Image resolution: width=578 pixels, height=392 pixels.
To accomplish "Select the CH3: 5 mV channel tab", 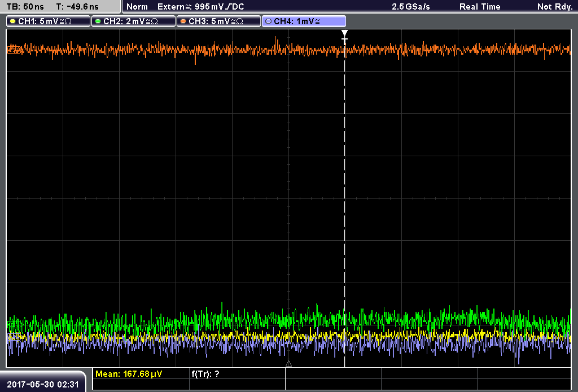I will click(x=218, y=21).
